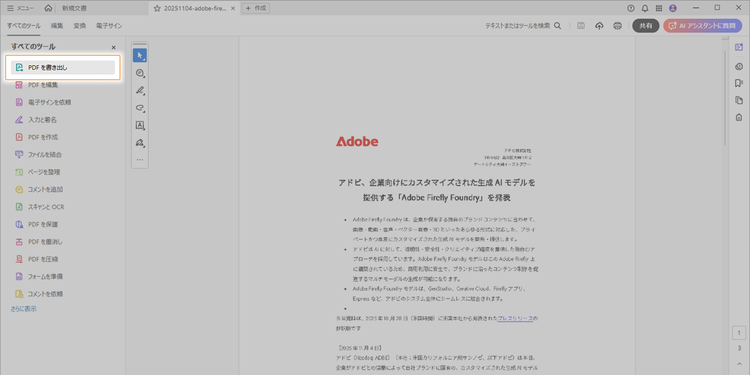Click the AI アシスタントに質問 button
Viewport: 750px width, 375px height.
click(x=703, y=26)
